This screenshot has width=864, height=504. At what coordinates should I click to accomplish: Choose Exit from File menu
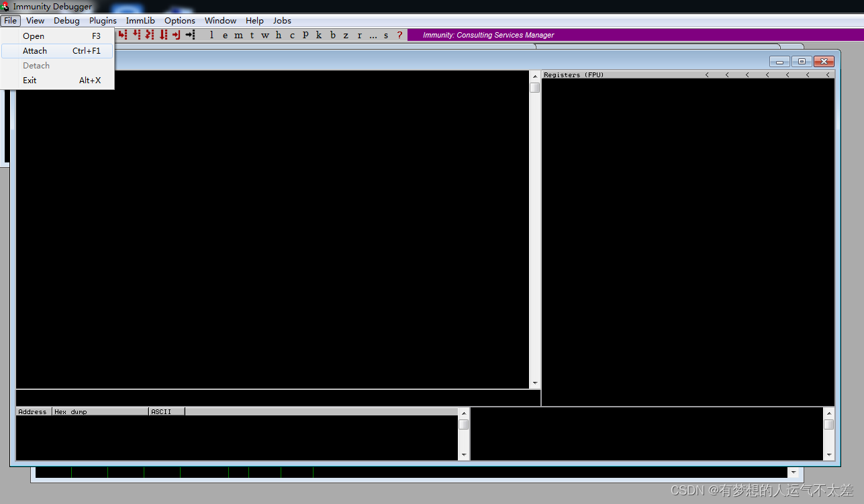[57, 81]
